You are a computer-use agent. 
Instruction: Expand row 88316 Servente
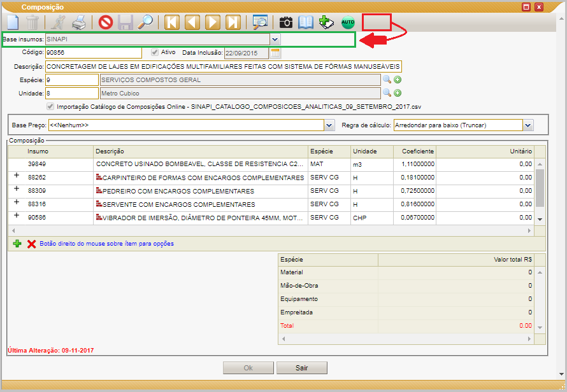pyautogui.click(x=17, y=202)
